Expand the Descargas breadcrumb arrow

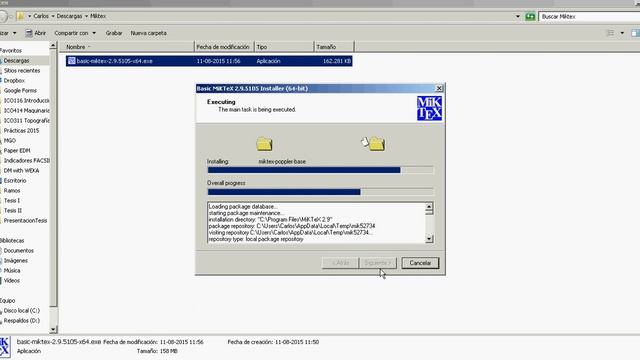[x=86, y=16]
